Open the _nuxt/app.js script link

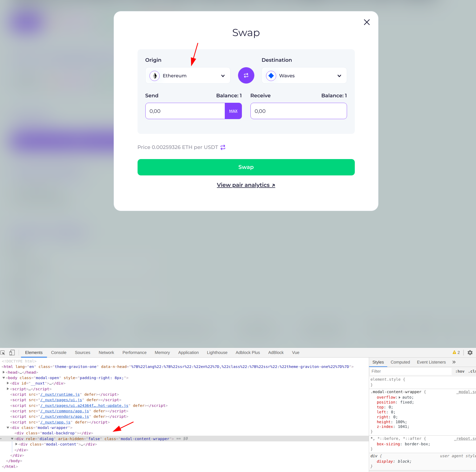(x=55, y=422)
